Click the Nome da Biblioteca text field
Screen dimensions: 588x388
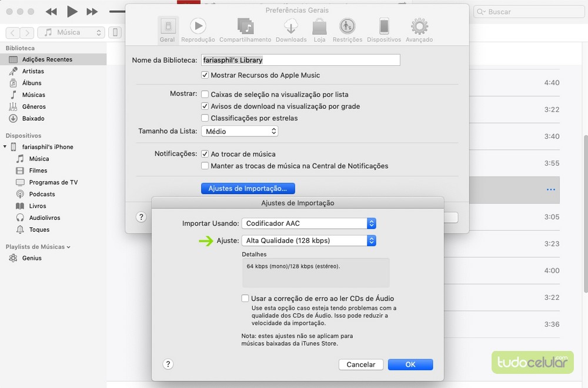[300, 60]
